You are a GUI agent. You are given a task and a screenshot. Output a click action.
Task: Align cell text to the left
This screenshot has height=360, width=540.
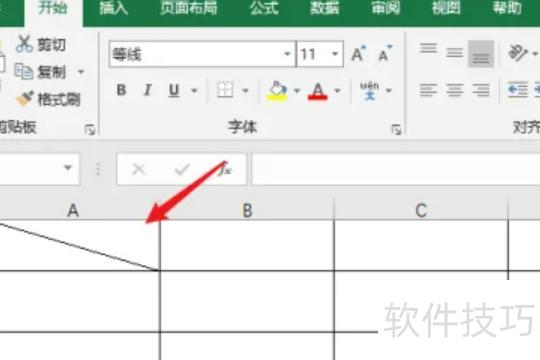428,90
